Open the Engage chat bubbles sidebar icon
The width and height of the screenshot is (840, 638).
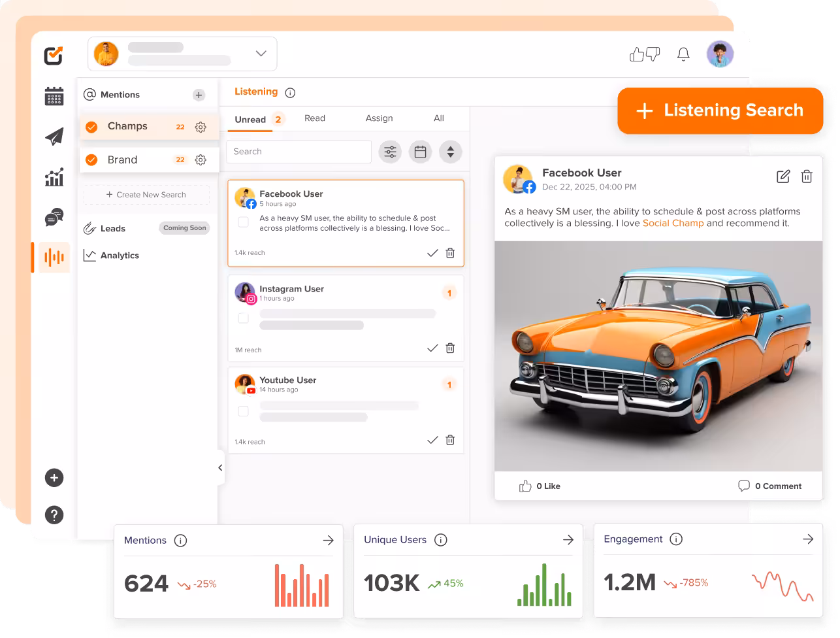54,217
